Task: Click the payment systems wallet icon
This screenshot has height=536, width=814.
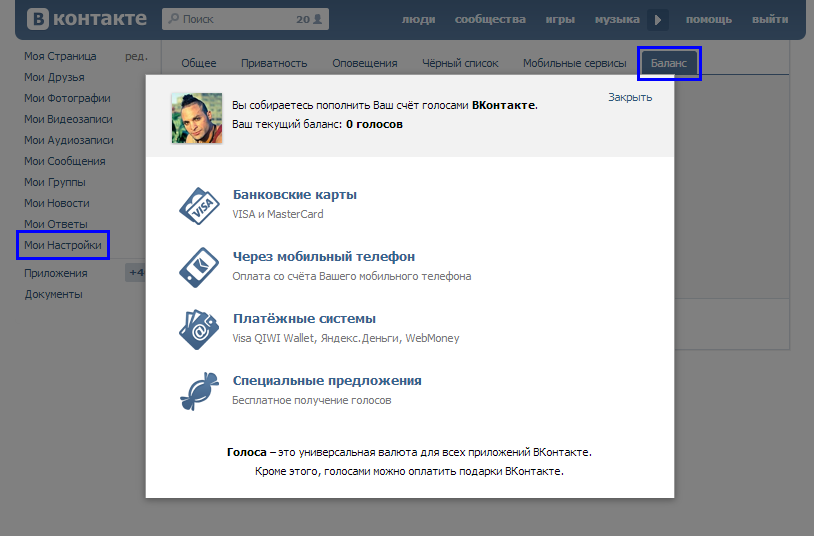Action: click(x=199, y=330)
